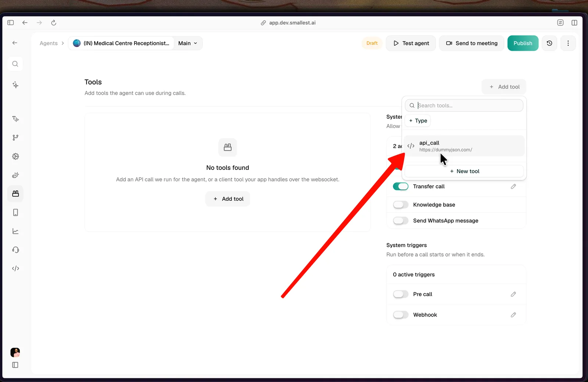
Task: Click the top-right Add tool button
Action: (504, 87)
